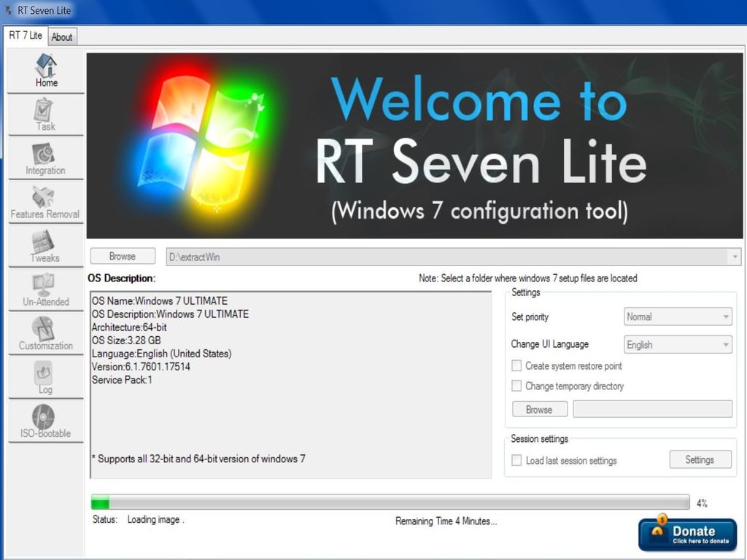Open the Home section icon
747x560 pixels.
(46, 65)
